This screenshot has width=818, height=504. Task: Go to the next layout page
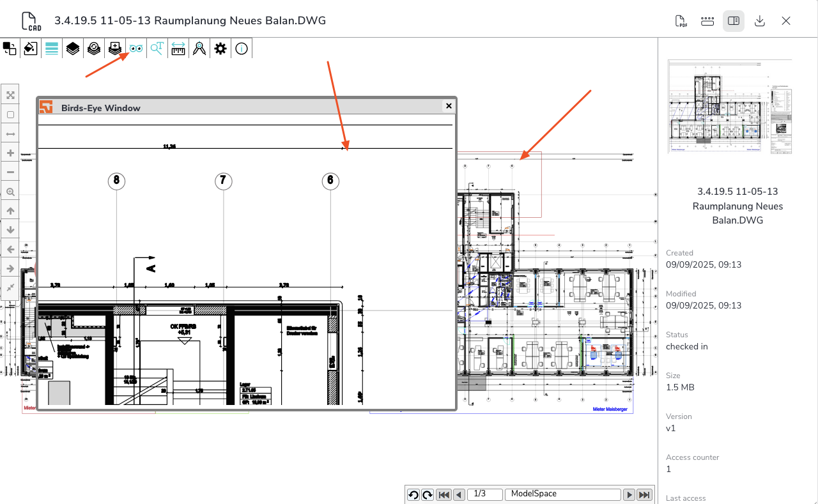point(629,495)
